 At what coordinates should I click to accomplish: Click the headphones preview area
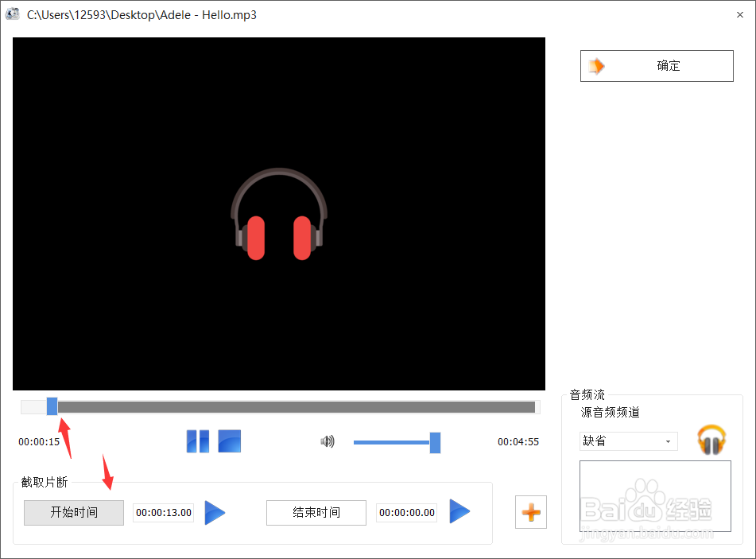[279, 214]
